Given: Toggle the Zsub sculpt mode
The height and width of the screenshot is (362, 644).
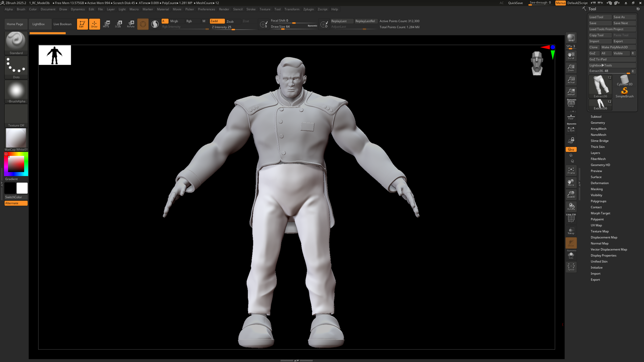Looking at the screenshot, I should pyautogui.click(x=230, y=21).
